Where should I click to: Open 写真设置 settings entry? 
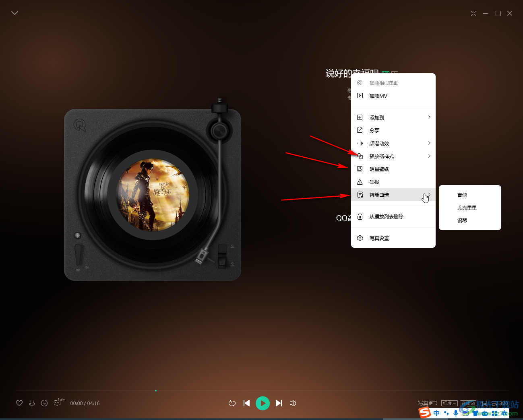(393, 238)
